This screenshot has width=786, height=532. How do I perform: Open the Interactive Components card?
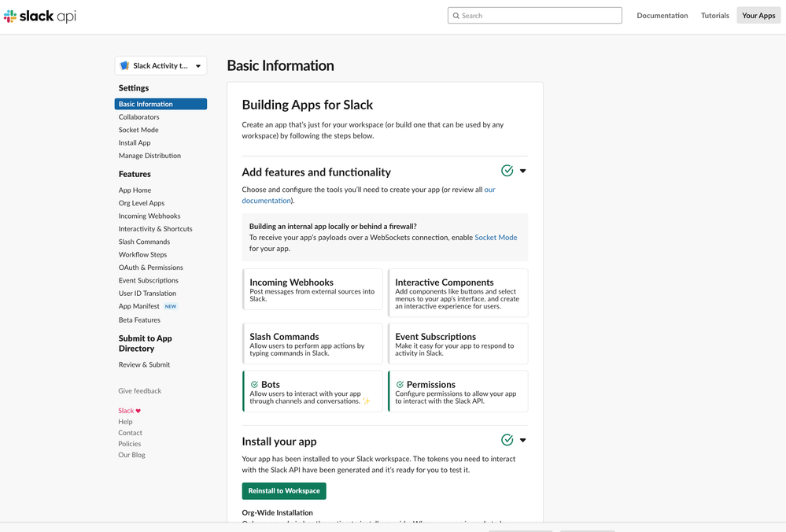click(458, 293)
